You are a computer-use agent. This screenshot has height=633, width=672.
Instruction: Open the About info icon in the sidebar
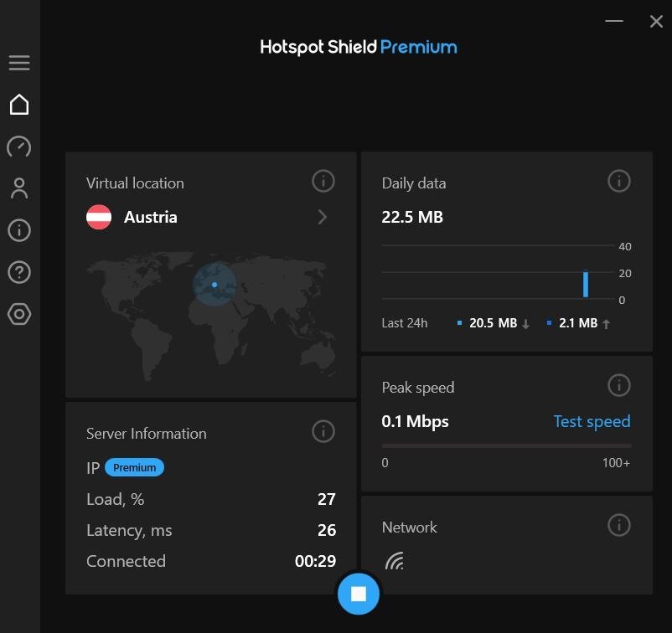[19, 230]
